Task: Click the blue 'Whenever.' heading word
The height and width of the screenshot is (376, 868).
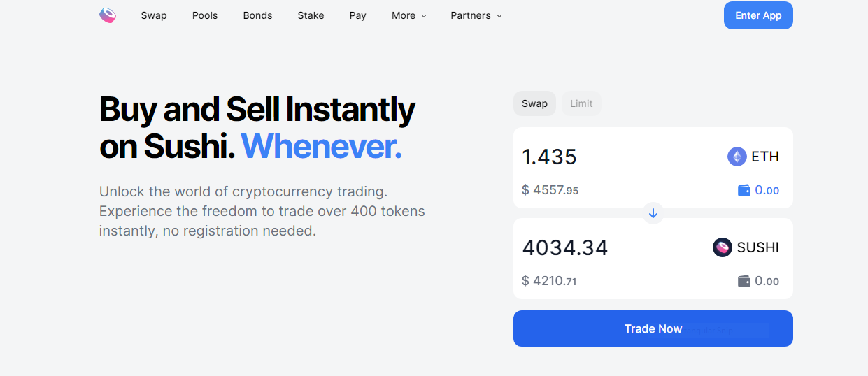Action: click(x=322, y=147)
